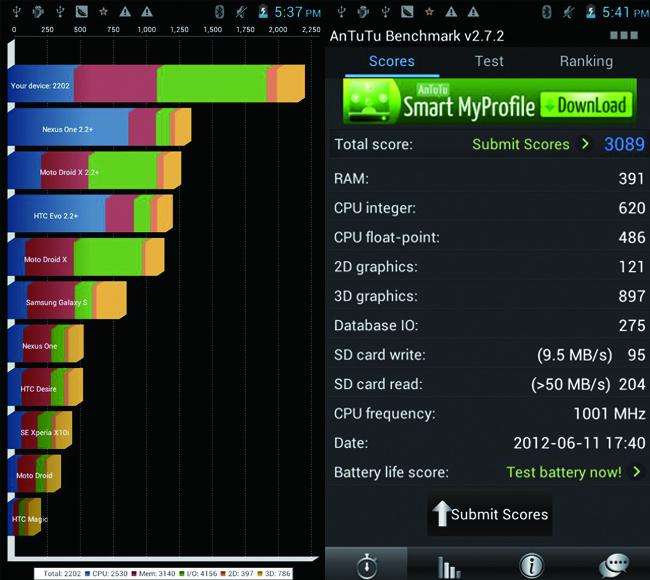Select 2D graphics score 121
This screenshot has width=650, height=580.
632,267
